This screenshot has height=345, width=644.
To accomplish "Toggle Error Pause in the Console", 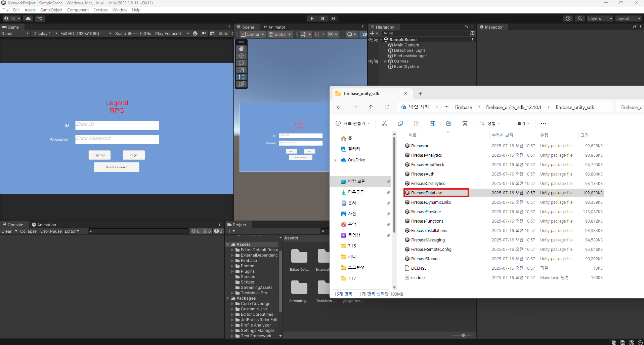I will point(51,231).
